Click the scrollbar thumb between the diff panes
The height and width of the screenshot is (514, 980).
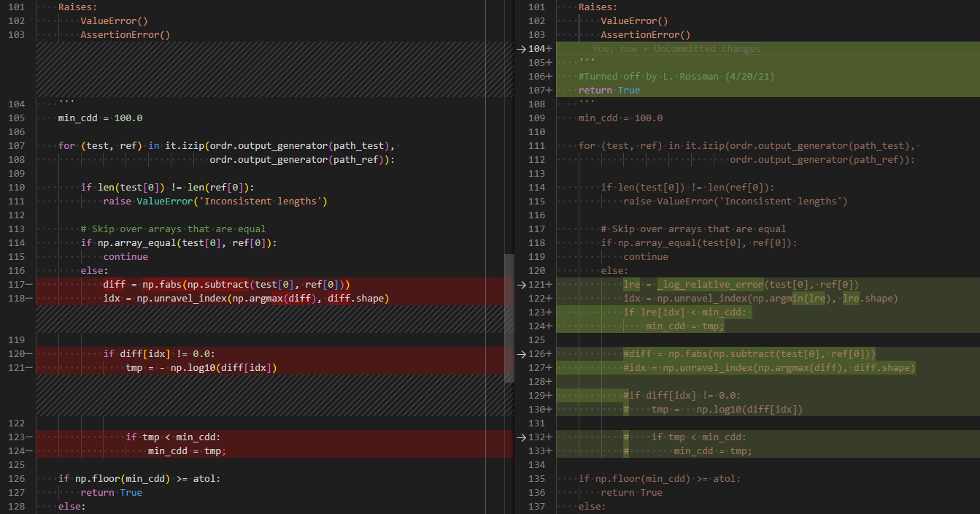[509, 318]
